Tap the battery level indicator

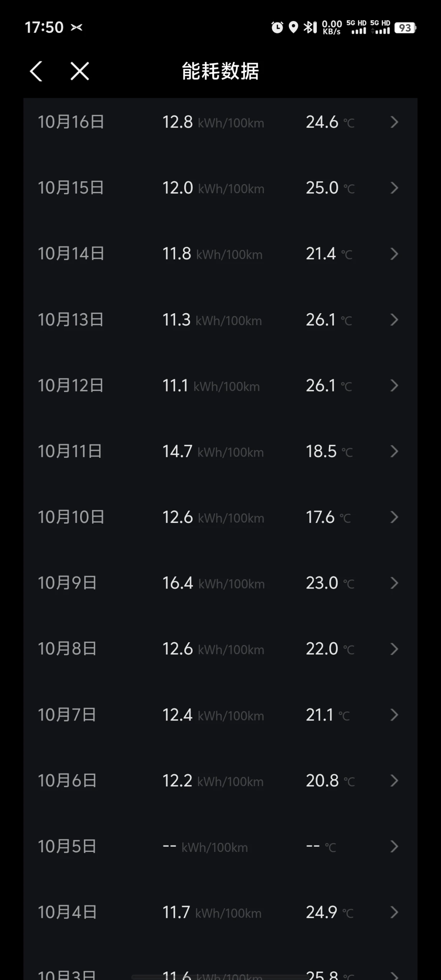405,28
